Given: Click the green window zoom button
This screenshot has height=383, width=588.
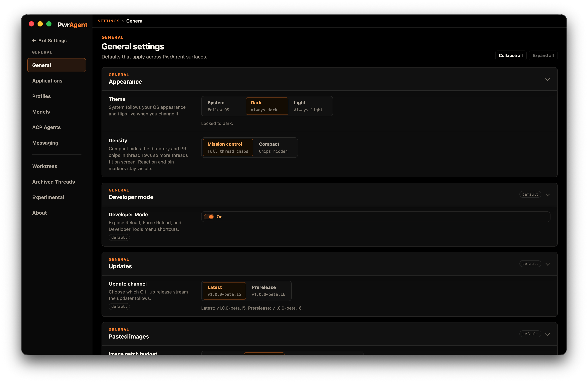Looking at the screenshot, I should tap(49, 24).
